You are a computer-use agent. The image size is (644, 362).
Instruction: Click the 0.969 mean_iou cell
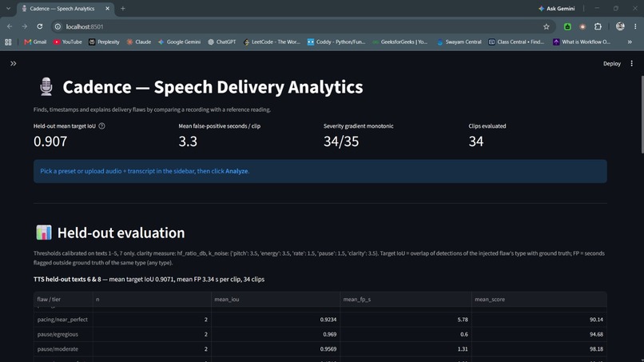tap(276, 334)
